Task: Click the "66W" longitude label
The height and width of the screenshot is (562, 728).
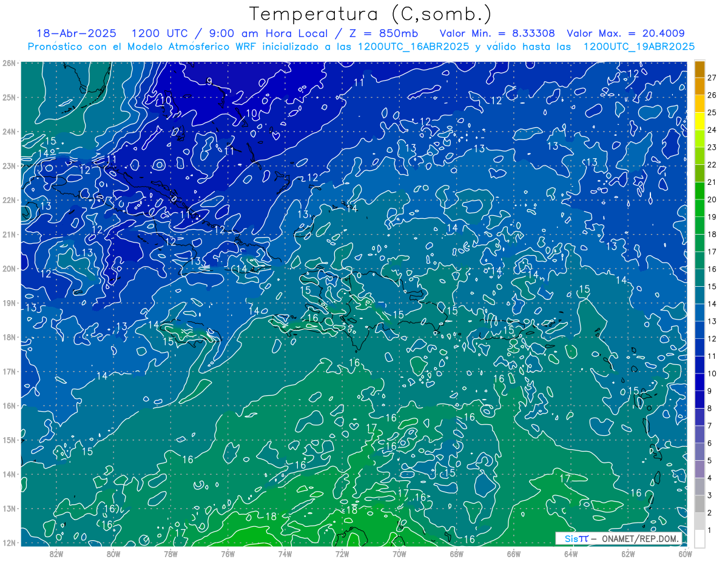Action: [x=514, y=554]
